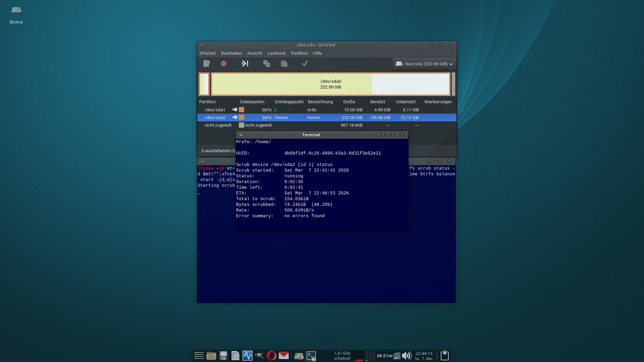Open the Resize/Move tool on the toolbar
The width and height of the screenshot is (644, 362).
pyautogui.click(x=245, y=64)
